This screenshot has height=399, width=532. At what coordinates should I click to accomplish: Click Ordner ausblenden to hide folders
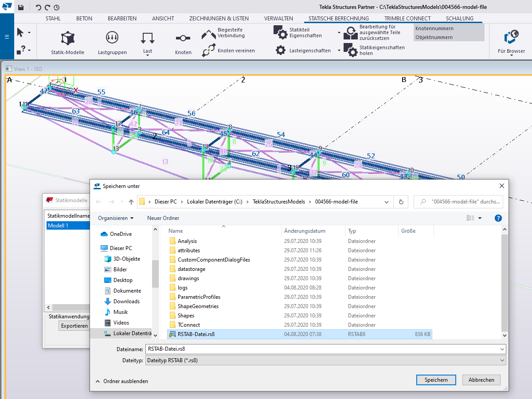coord(122,381)
